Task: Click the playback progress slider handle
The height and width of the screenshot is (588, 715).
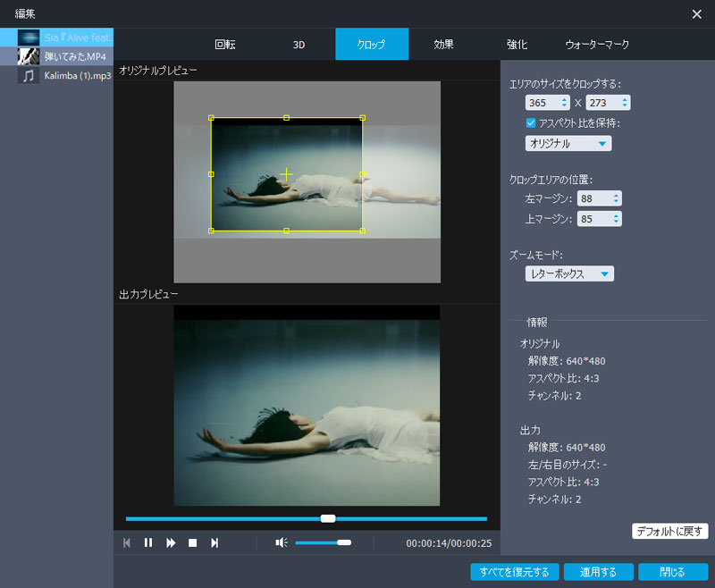Action: click(328, 518)
